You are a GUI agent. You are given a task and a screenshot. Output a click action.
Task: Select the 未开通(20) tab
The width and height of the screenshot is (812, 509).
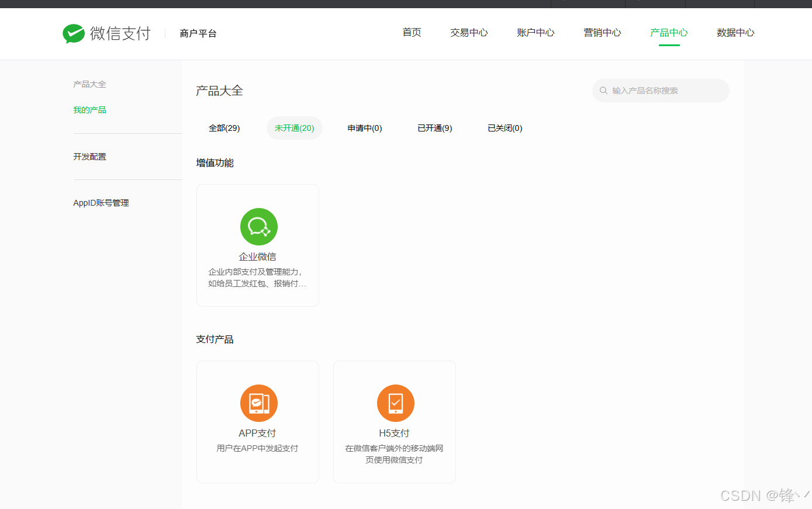(295, 128)
